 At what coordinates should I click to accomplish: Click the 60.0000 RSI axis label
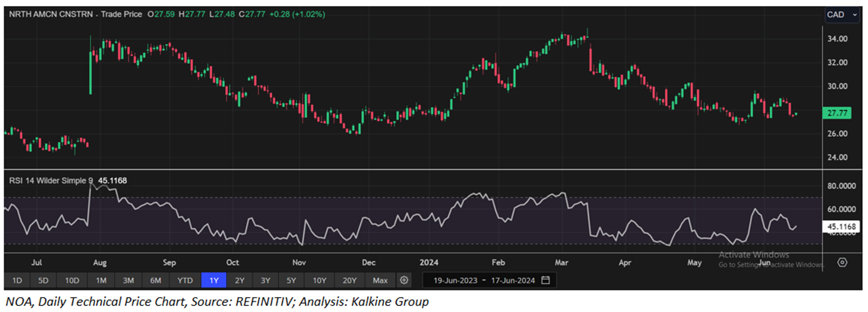tap(841, 209)
